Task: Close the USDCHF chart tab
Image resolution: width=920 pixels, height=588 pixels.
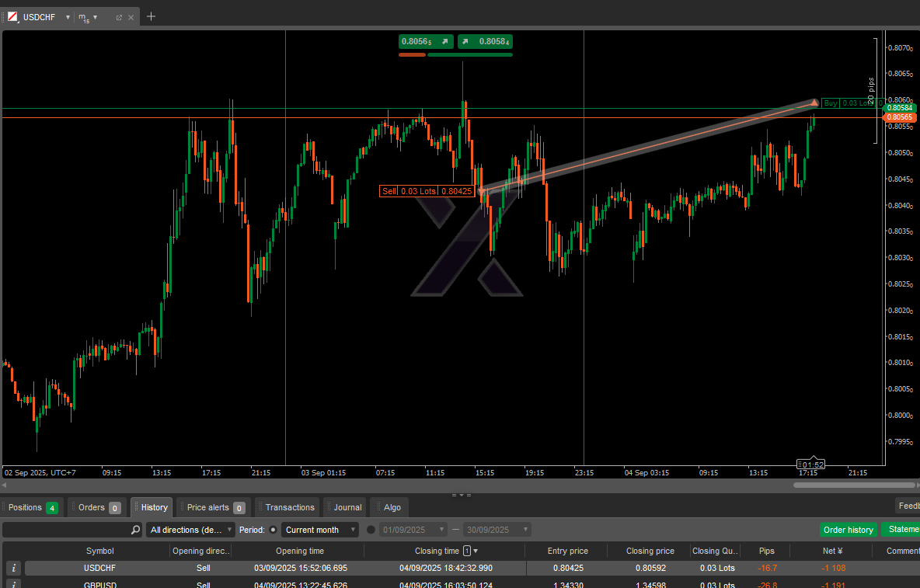Action: click(x=131, y=17)
